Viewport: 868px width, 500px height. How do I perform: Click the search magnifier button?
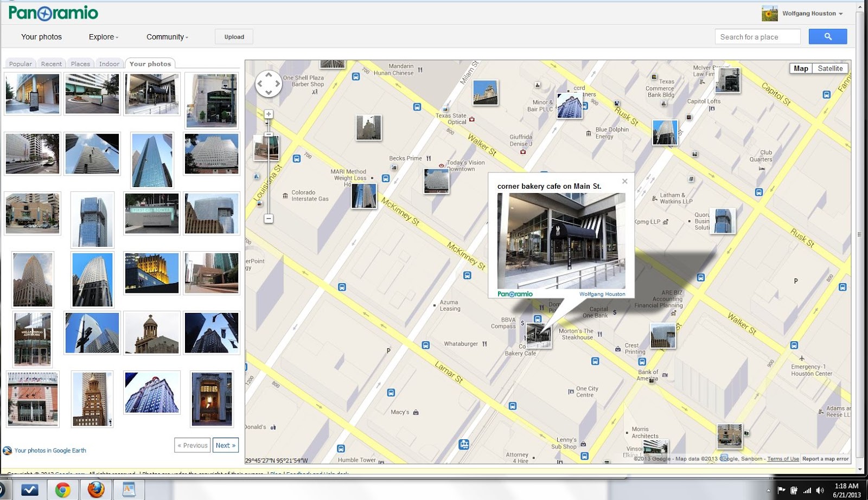[827, 37]
